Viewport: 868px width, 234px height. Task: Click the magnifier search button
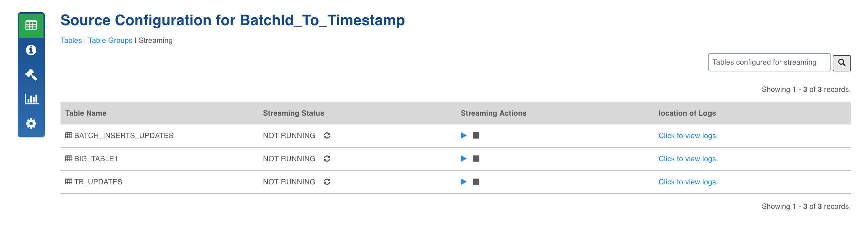point(841,63)
